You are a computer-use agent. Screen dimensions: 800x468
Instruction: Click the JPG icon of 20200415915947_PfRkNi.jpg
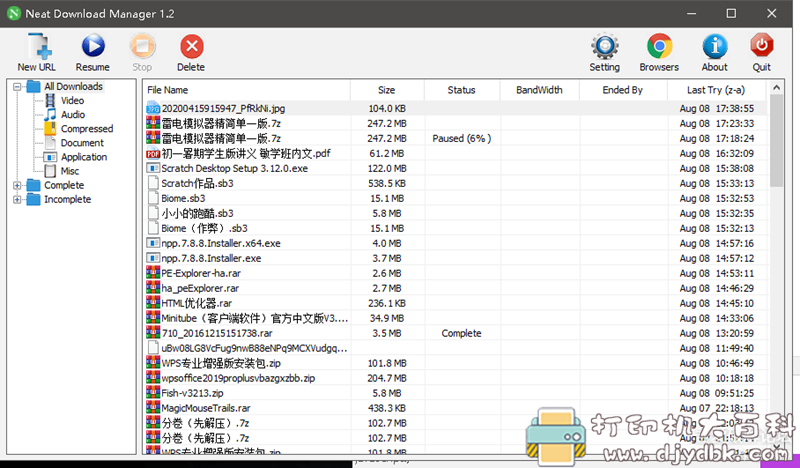[x=153, y=108]
